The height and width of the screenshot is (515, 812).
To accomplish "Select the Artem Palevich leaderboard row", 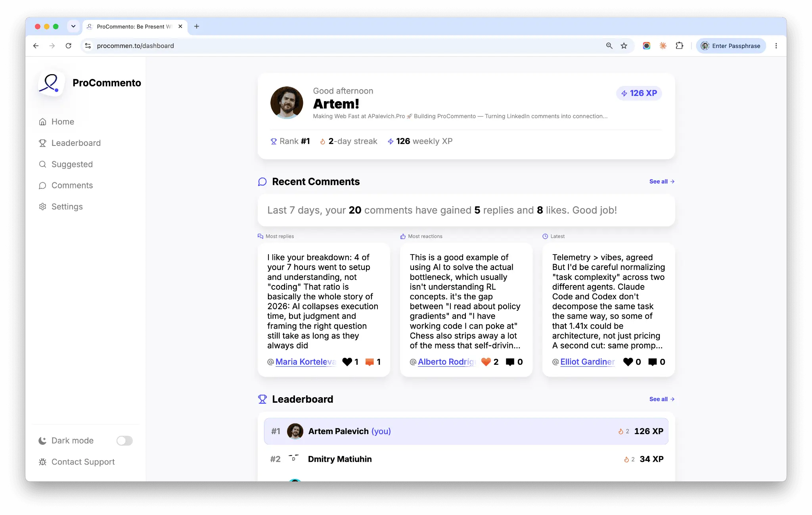I will point(466,431).
